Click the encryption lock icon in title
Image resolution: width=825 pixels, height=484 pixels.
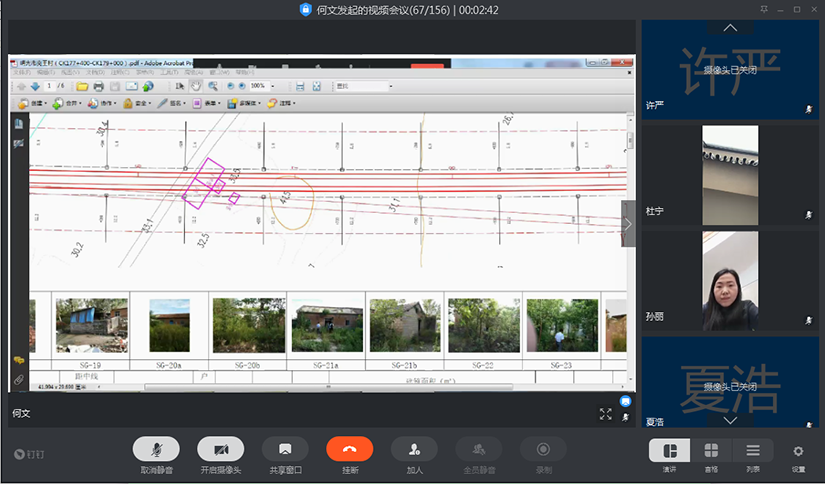(306, 9)
